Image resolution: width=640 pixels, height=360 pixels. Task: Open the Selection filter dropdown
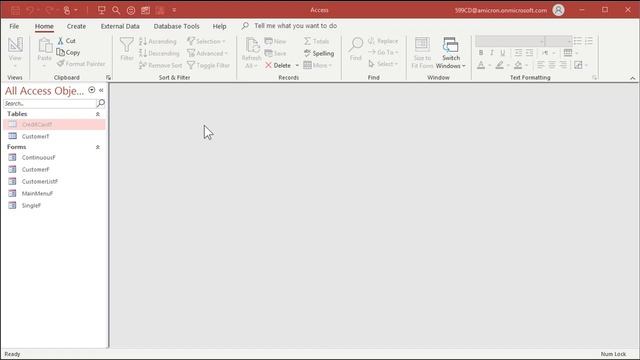207,41
